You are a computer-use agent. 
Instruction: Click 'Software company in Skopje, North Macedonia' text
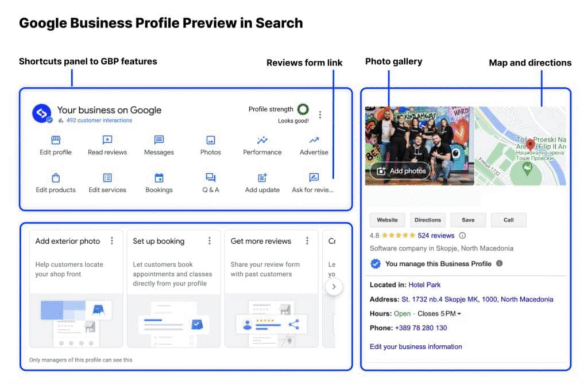(x=442, y=248)
